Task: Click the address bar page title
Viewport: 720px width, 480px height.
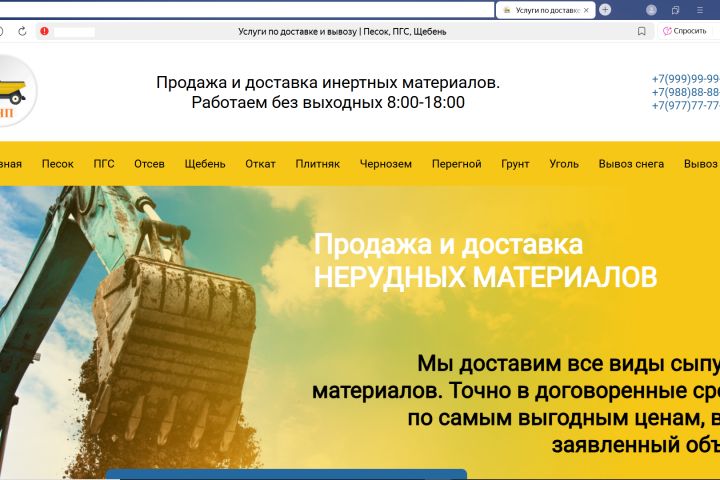Action: tap(342, 32)
